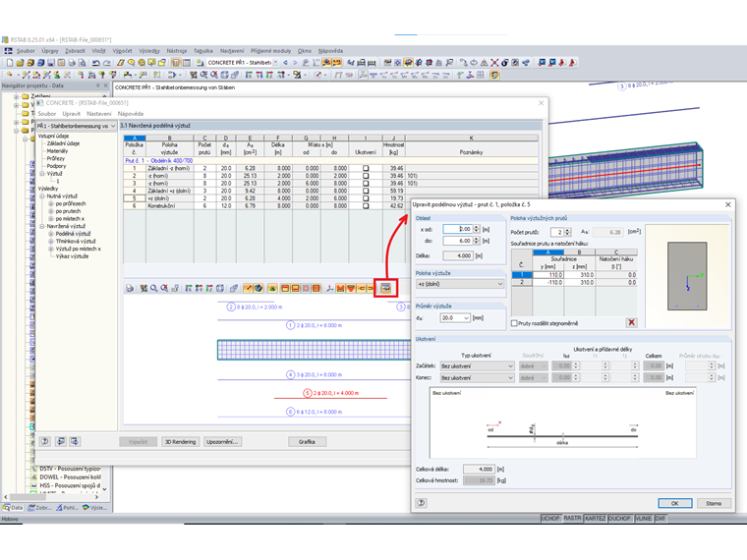Image resolution: width=747 pixels, height=560 pixels.
Task: Select 'Výkaz výztuže' in the tree
Action: pyautogui.click(x=72, y=256)
